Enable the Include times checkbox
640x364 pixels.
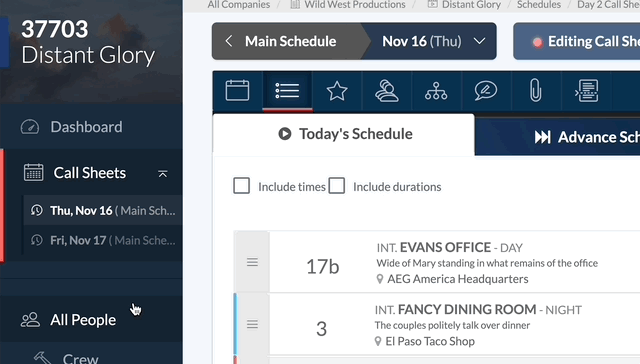(241, 186)
